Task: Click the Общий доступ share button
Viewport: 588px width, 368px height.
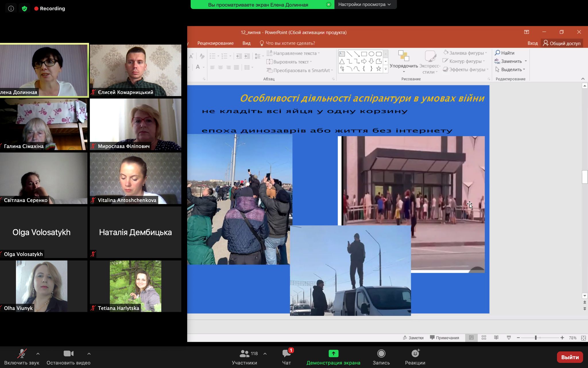Action: [x=562, y=43]
